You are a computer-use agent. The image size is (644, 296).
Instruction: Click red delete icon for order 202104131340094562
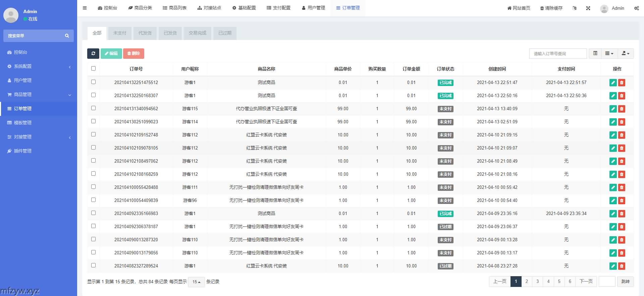coord(622,109)
